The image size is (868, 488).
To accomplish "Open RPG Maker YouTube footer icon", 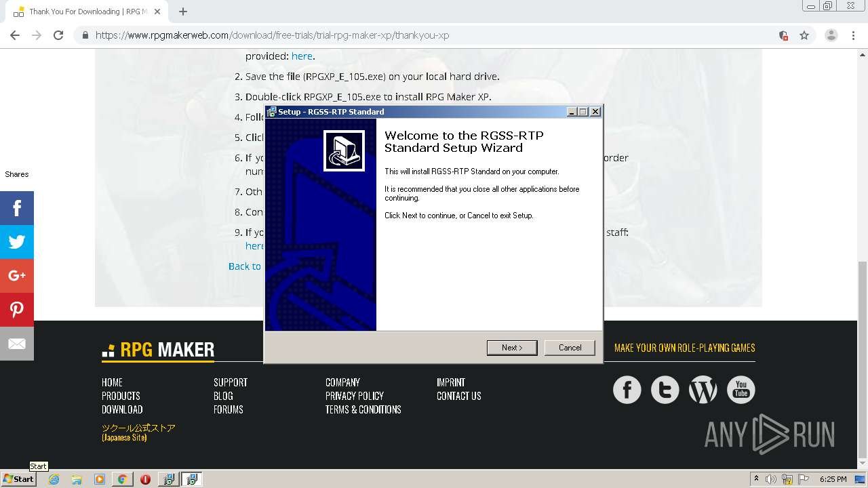I will click(741, 390).
